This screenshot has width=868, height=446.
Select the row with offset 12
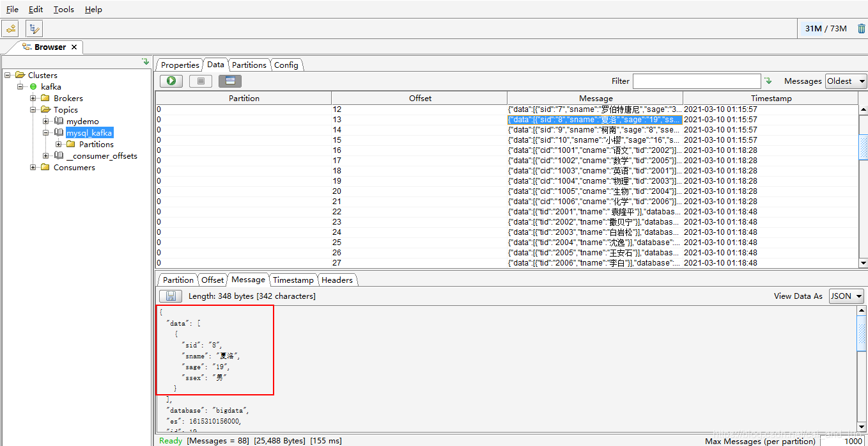pos(507,109)
